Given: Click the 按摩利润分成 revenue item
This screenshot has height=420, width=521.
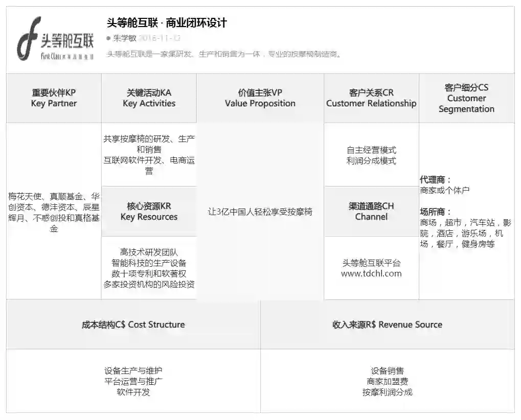Looking at the screenshot, I should coord(388,392).
